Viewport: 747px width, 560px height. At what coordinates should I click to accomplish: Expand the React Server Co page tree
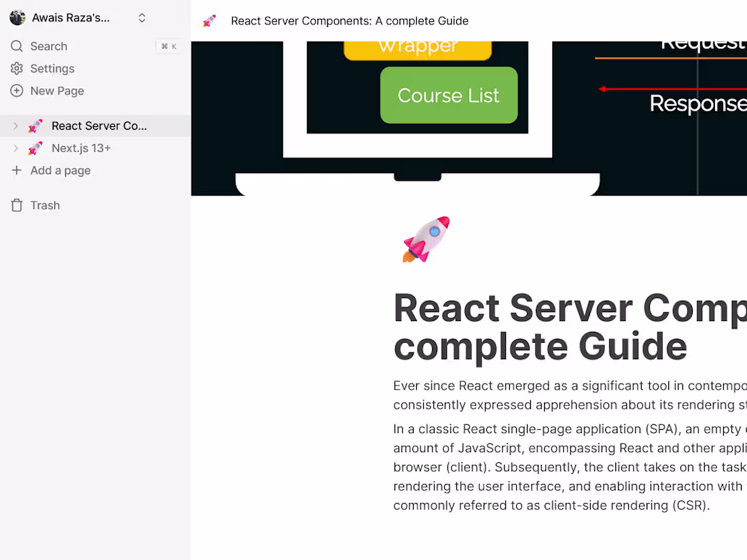click(15, 126)
